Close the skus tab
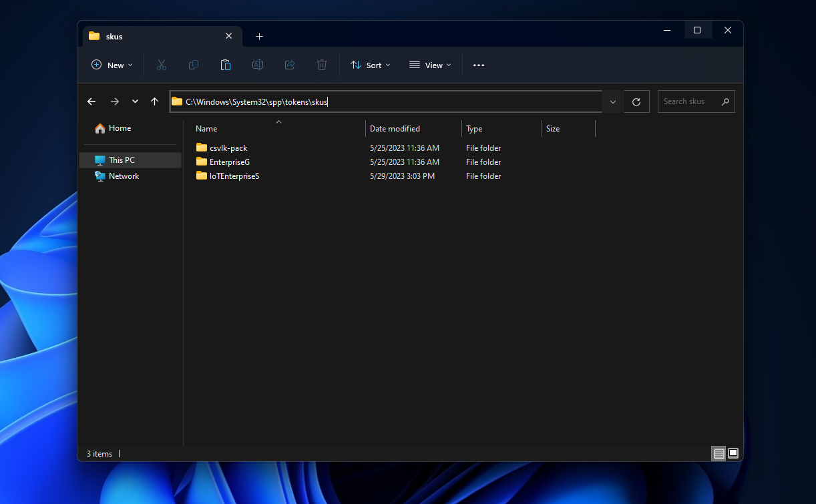The image size is (816, 504). pyautogui.click(x=229, y=36)
